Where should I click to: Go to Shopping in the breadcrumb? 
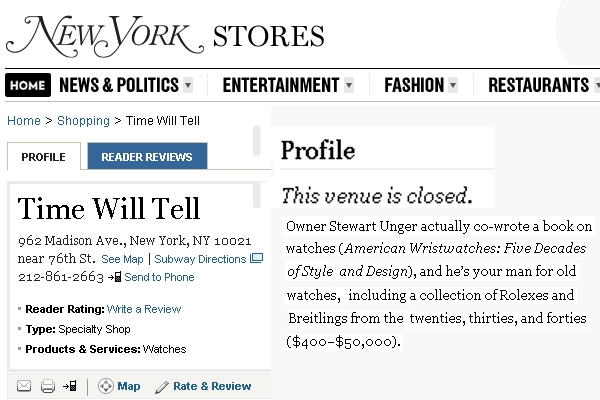(x=83, y=121)
